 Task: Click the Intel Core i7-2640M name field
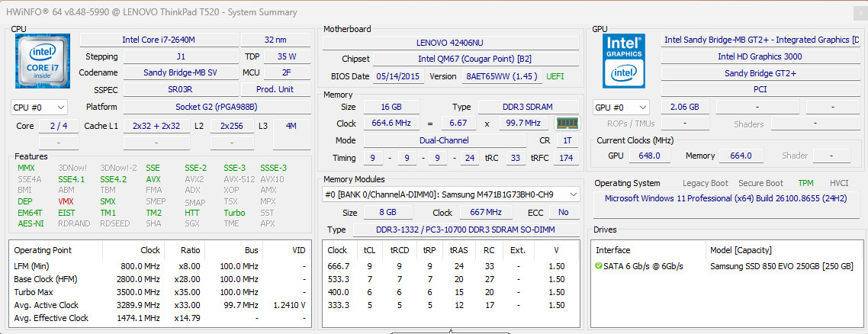[x=159, y=40]
